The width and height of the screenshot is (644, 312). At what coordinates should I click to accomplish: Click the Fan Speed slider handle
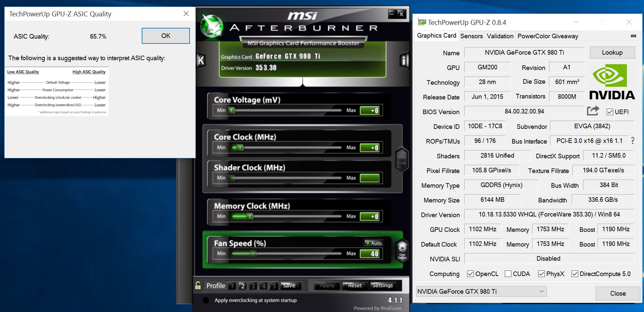point(253,253)
